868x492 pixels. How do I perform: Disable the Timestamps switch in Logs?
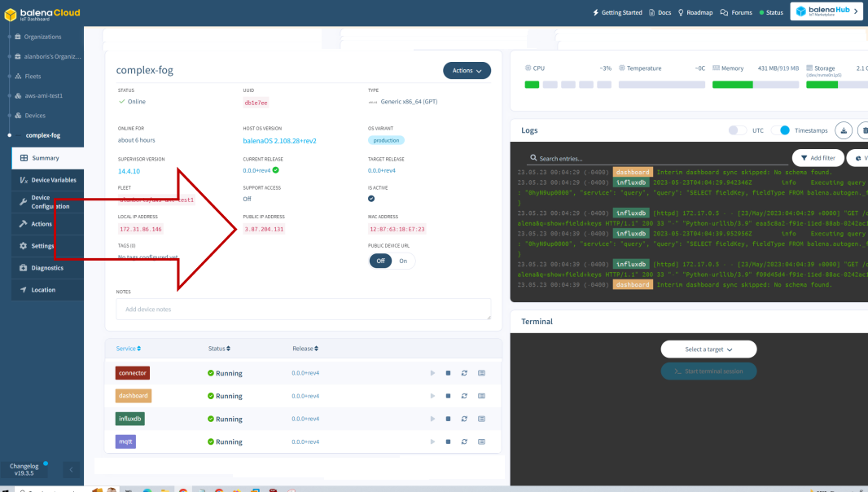pos(781,130)
